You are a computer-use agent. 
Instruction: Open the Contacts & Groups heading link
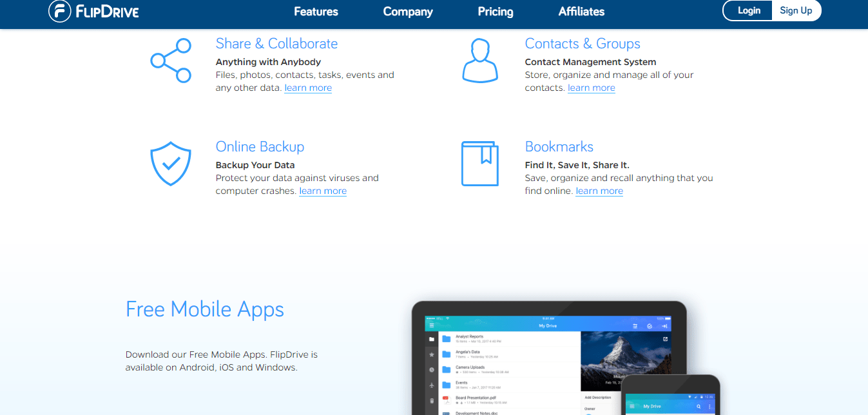pos(583,44)
